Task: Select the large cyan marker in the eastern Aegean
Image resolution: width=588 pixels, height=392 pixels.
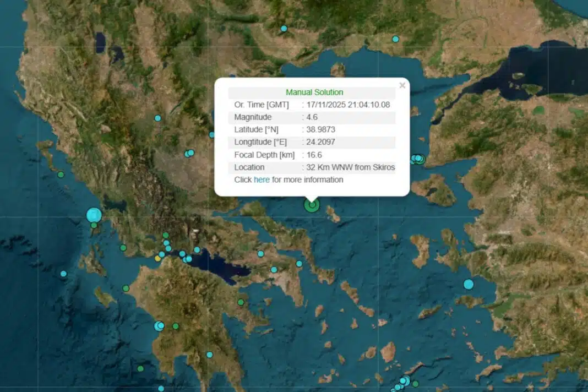Action: pyautogui.click(x=469, y=284)
